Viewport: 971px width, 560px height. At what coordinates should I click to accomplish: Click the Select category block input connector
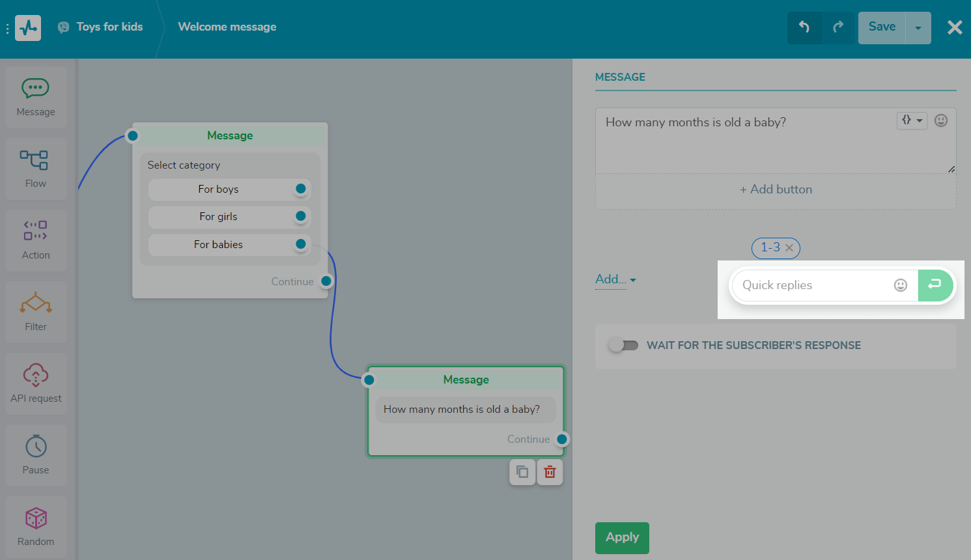point(133,135)
